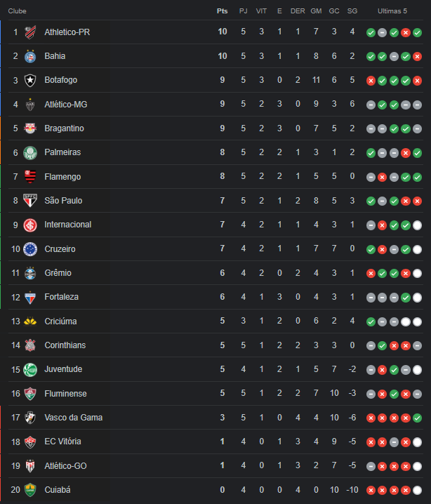Click the Cruzeiro club crest
The width and height of the screenshot is (431, 504).
[30, 249]
